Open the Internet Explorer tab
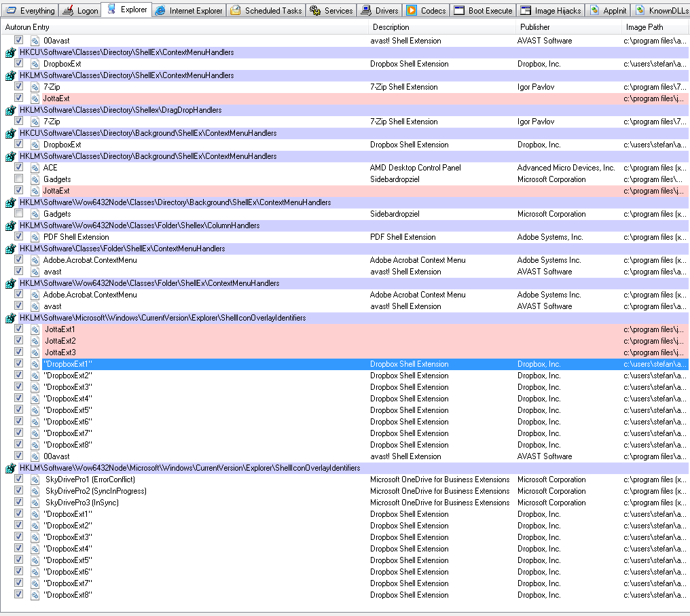This screenshot has width=690, height=616. 189,11
